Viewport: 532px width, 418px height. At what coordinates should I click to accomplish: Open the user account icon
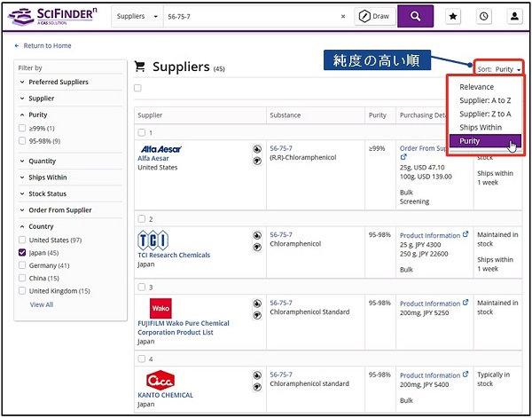(514, 16)
